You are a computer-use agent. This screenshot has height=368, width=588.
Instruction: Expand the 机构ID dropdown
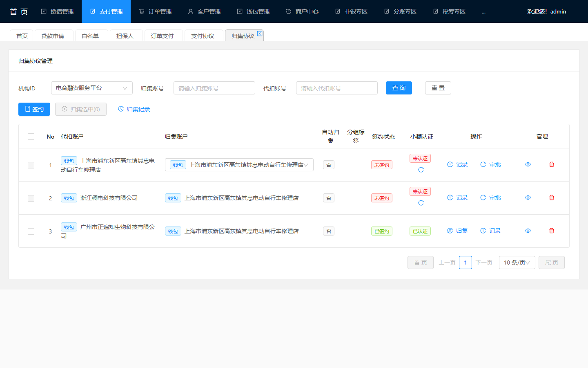[x=92, y=88]
